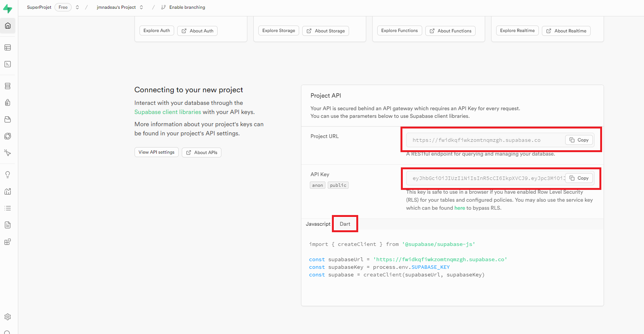Open the Table Editor sidebar icon
The image size is (644, 334).
[8, 48]
